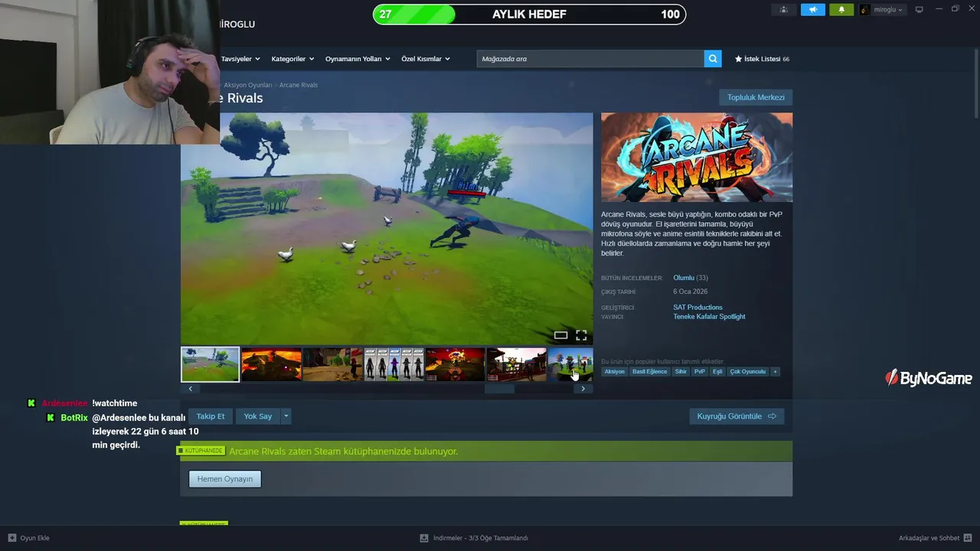Click the left arrow of thumbnail strip
The image size is (980, 551).
coord(190,389)
